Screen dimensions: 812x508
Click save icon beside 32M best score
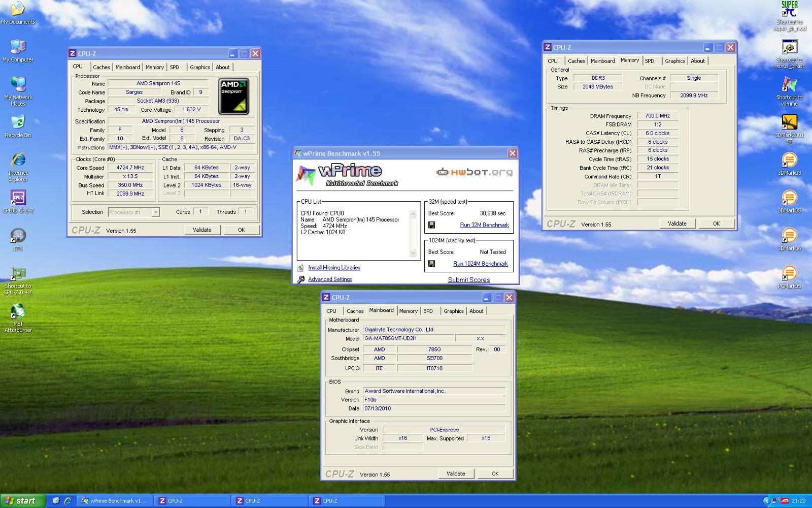(431, 225)
